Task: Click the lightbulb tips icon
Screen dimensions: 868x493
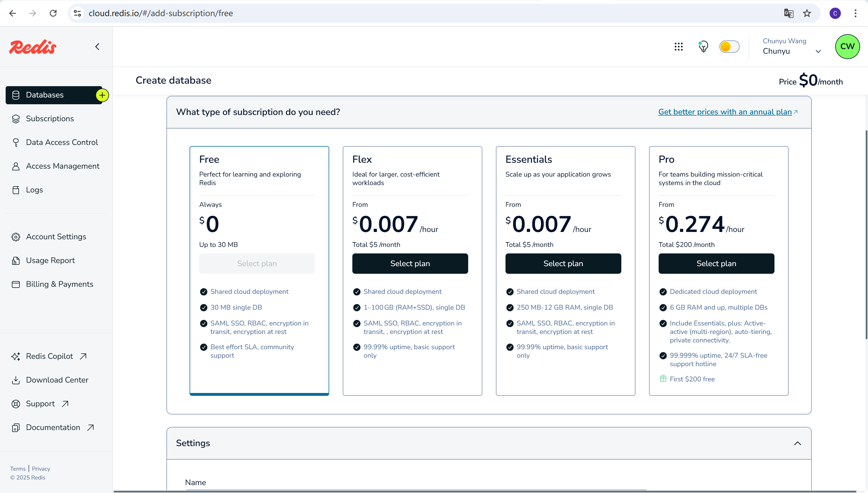Action: pos(704,46)
